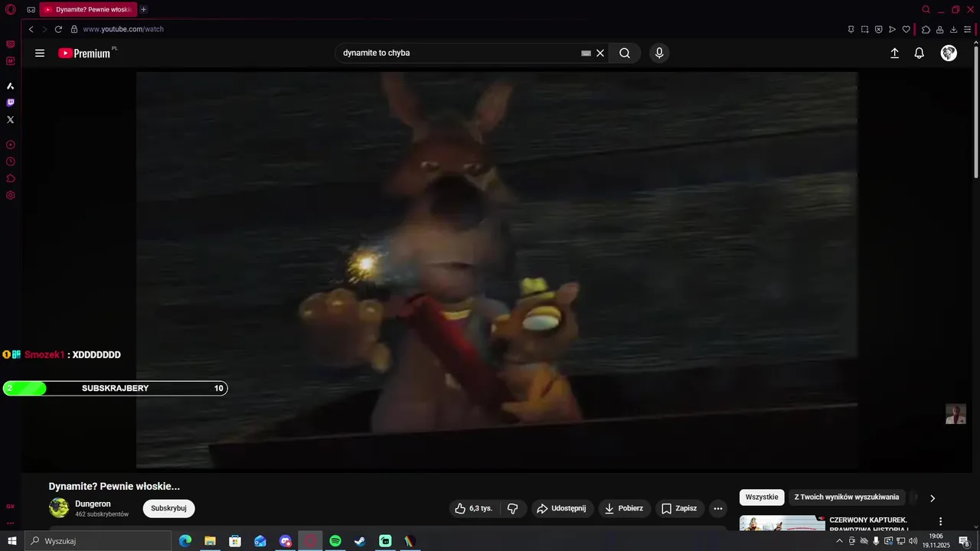The image size is (980, 551).
Task: Open File Explorer from taskbar
Action: [210, 541]
